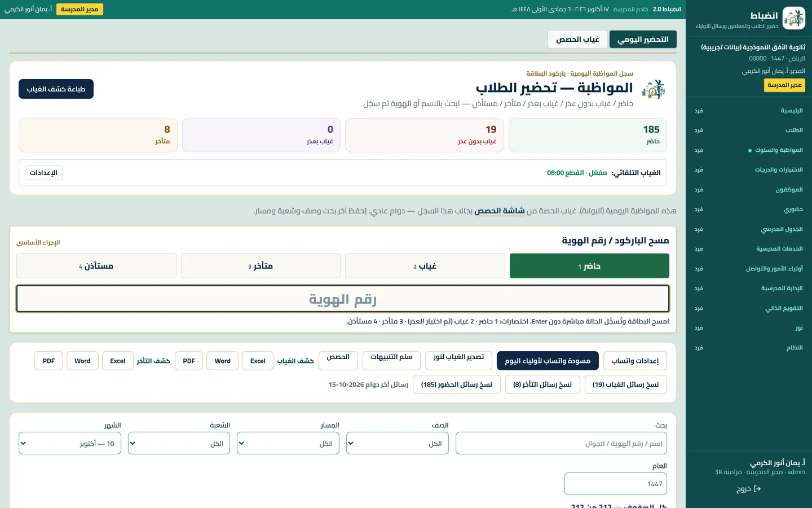Export كشف التأخر as PDF
Image resolution: width=812 pixels, height=508 pixels.
(49, 361)
